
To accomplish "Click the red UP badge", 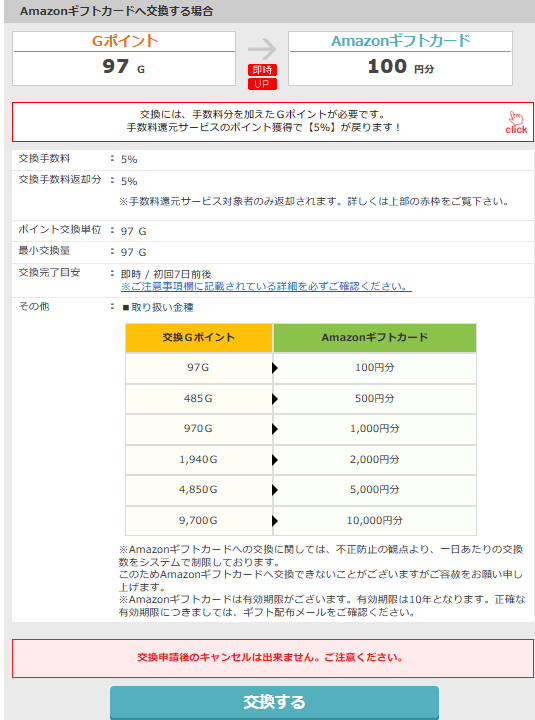I will pyautogui.click(x=262, y=84).
